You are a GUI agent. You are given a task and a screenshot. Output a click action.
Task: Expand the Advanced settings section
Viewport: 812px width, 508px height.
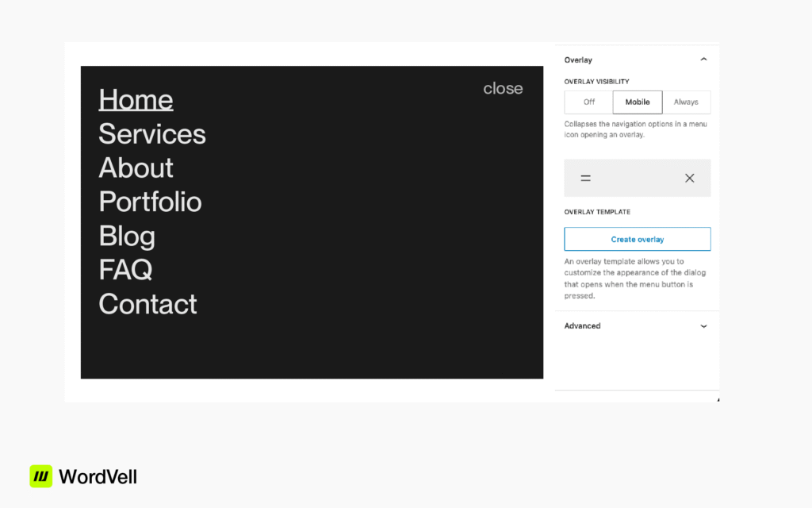[x=703, y=325]
